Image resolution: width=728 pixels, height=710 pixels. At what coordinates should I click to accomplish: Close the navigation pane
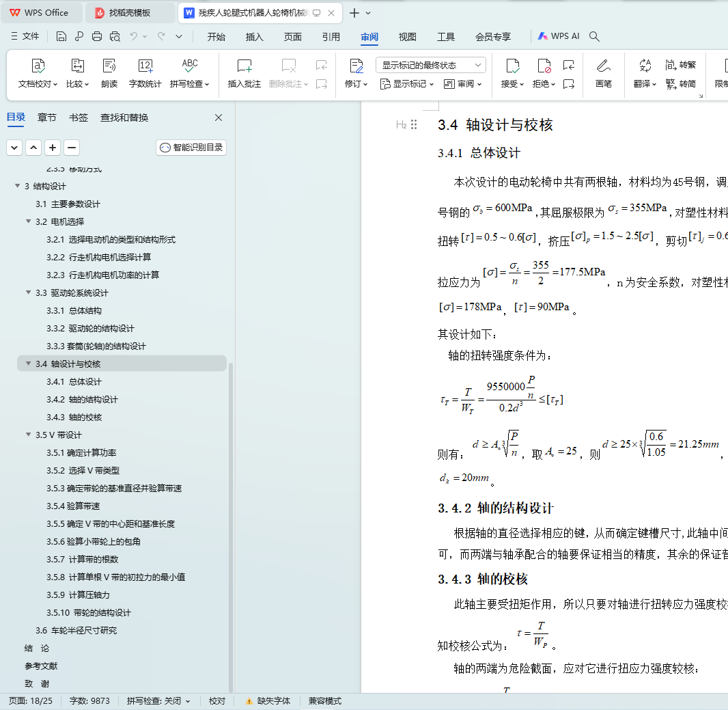point(219,118)
